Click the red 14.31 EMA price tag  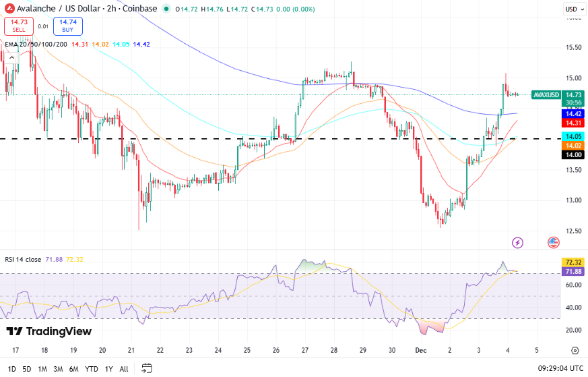coord(573,123)
